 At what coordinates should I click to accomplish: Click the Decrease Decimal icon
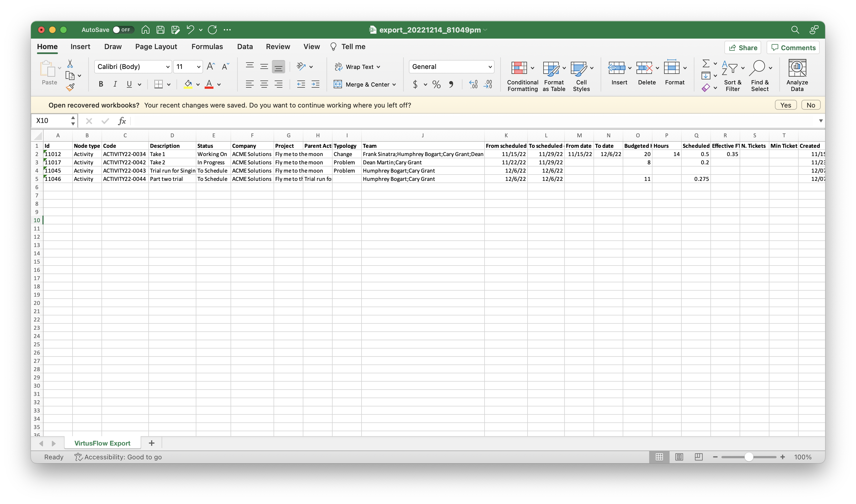click(x=488, y=84)
